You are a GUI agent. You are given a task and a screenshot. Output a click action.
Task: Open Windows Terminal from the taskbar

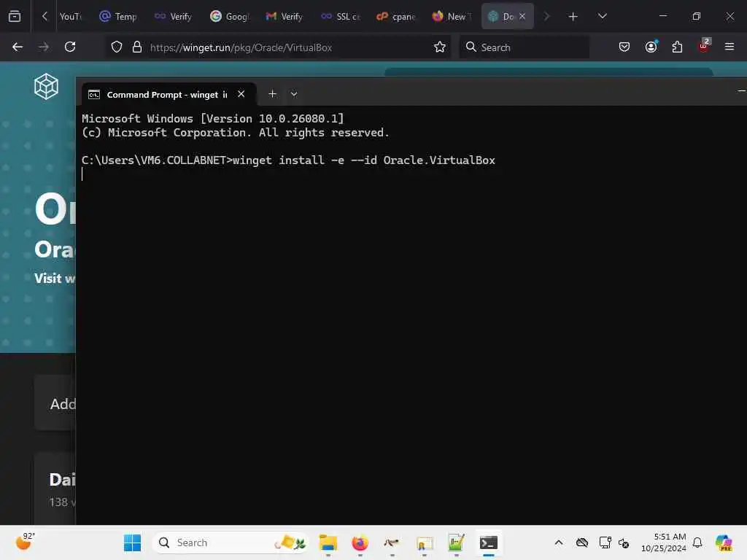(488, 542)
